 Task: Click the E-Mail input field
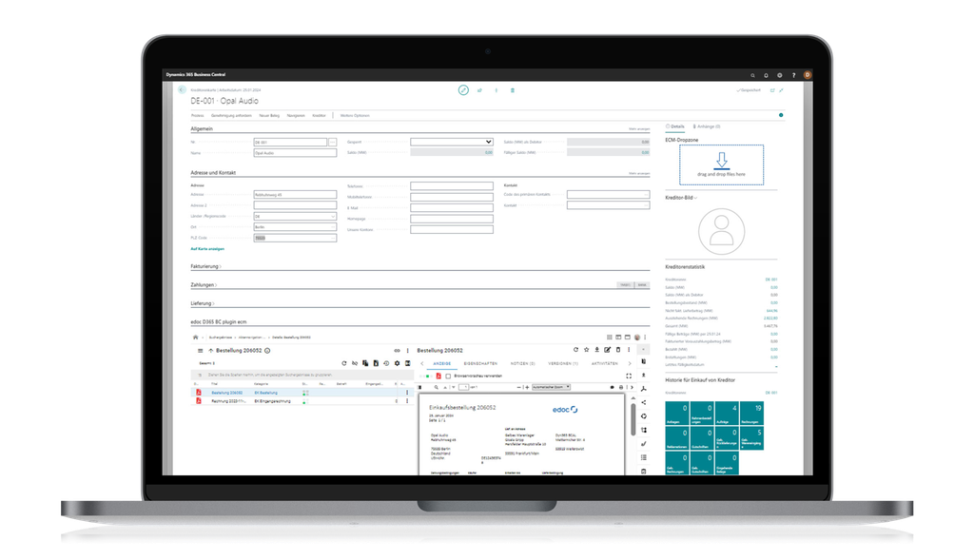point(452,207)
